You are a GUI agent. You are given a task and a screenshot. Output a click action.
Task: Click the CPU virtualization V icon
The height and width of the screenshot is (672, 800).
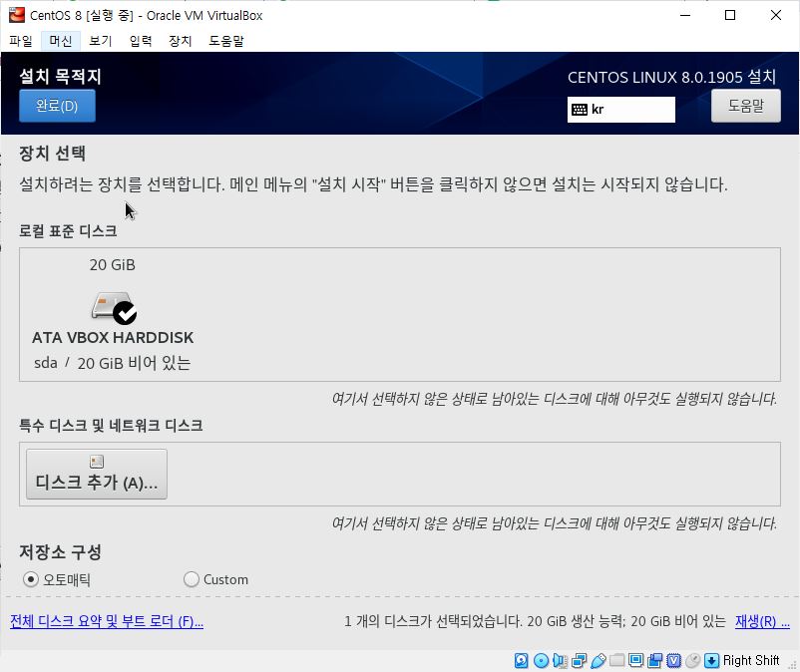click(x=673, y=660)
